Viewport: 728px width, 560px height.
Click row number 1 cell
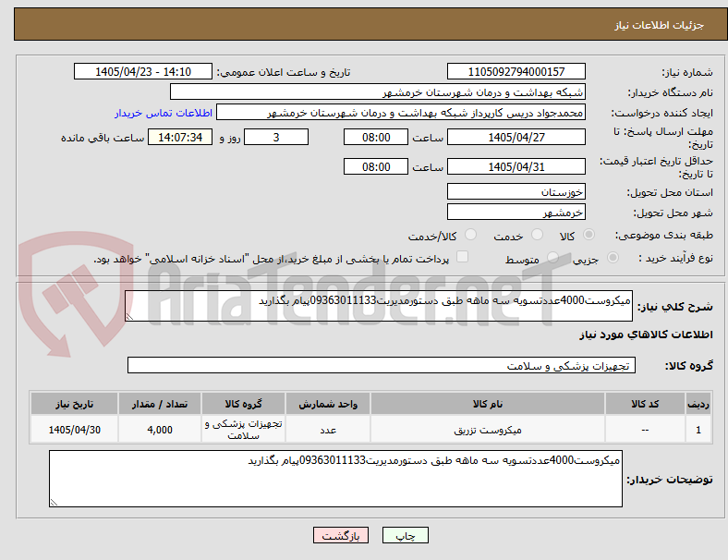[x=698, y=430]
